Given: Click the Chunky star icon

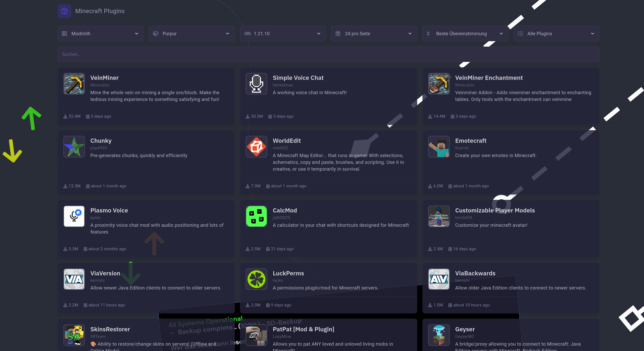Looking at the screenshot, I should 74,147.
